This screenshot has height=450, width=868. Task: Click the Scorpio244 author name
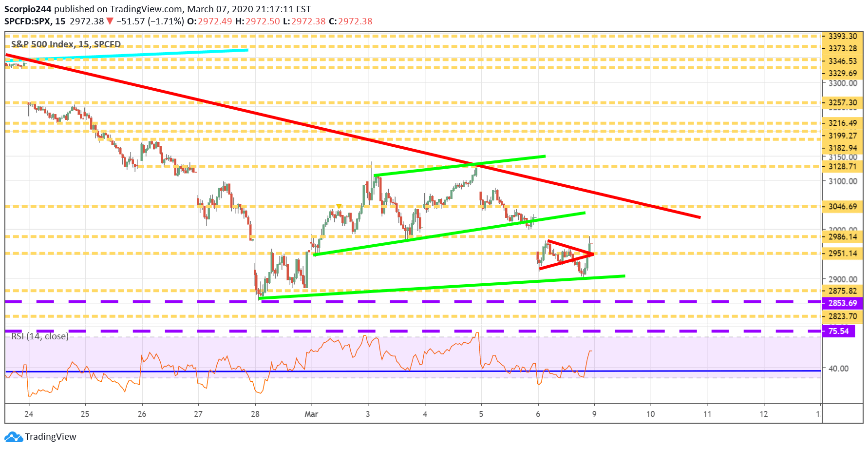click(28, 9)
